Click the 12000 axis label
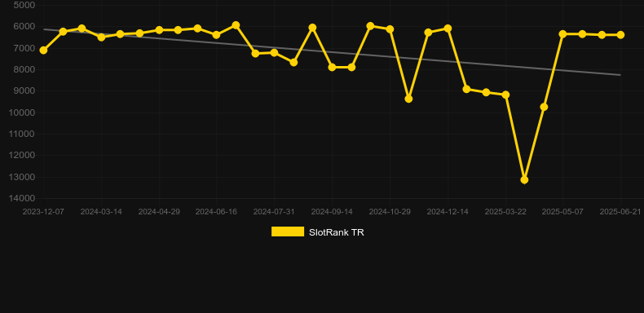The image size is (644, 313). (x=22, y=155)
